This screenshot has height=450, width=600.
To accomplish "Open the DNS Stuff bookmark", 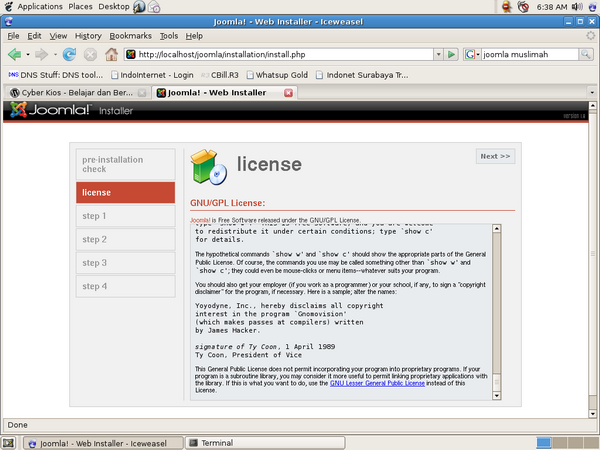I will (55, 75).
